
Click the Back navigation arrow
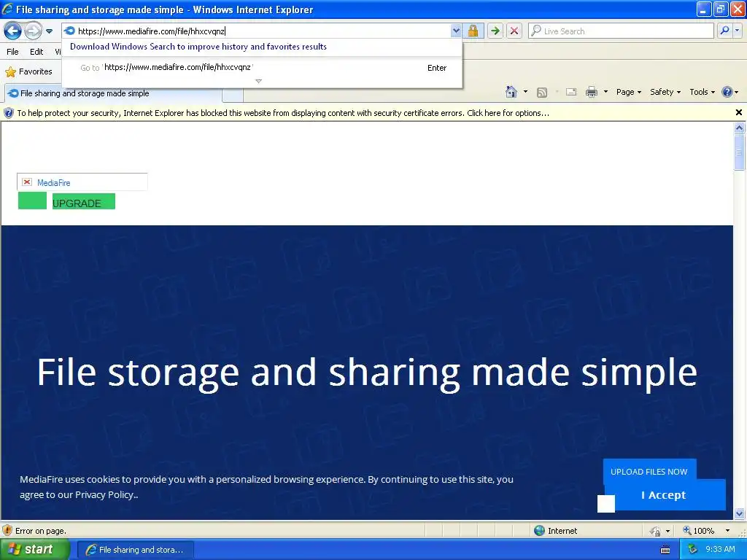pos(13,31)
